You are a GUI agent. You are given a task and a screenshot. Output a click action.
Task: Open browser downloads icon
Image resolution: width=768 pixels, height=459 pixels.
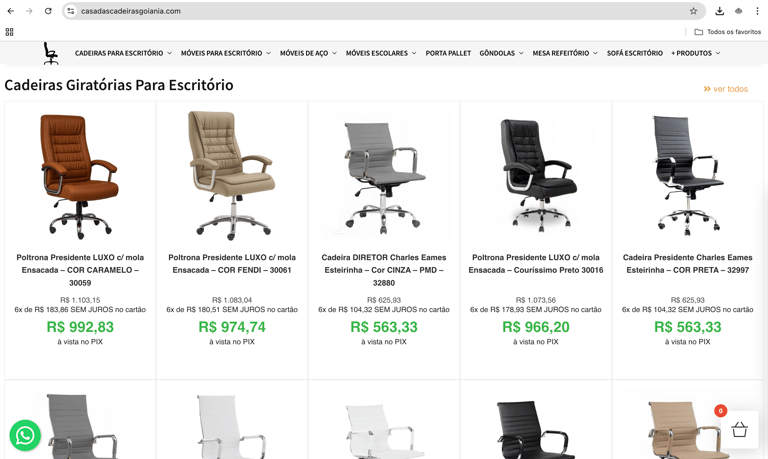[720, 11]
